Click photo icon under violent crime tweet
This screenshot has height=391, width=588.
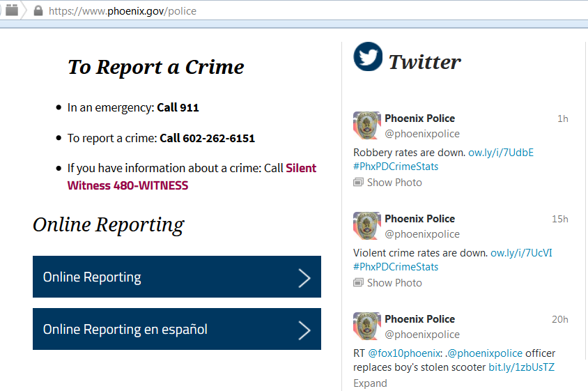[358, 283]
